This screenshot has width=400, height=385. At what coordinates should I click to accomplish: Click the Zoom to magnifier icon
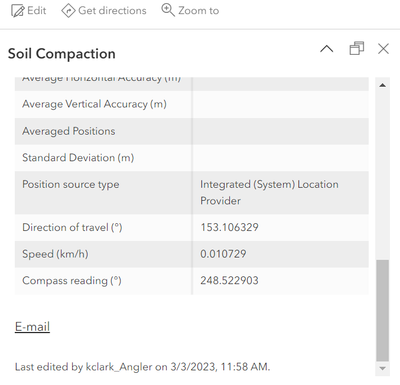[x=168, y=10]
